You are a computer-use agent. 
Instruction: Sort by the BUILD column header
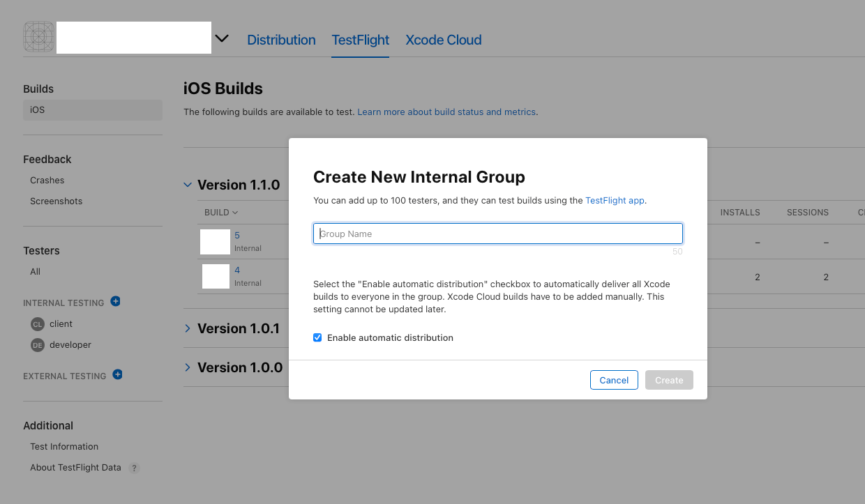click(221, 213)
